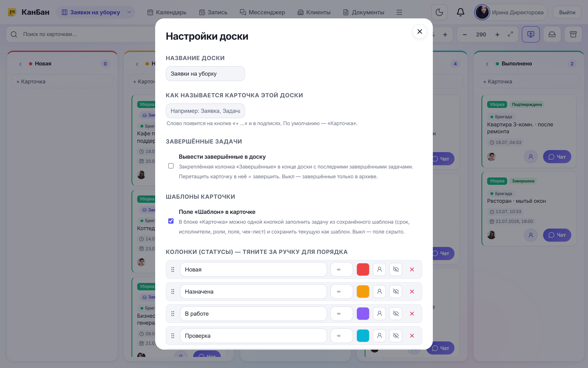
Task: Click assignee person icon in Новая row
Action: pyautogui.click(x=379, y=269)
